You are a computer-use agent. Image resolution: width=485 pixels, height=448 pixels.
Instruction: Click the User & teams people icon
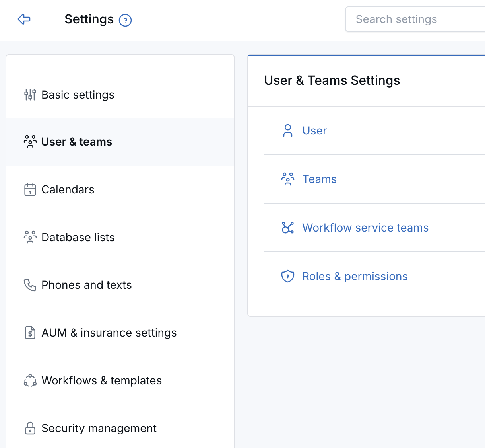pyautogui.click(x=30, y=142)
